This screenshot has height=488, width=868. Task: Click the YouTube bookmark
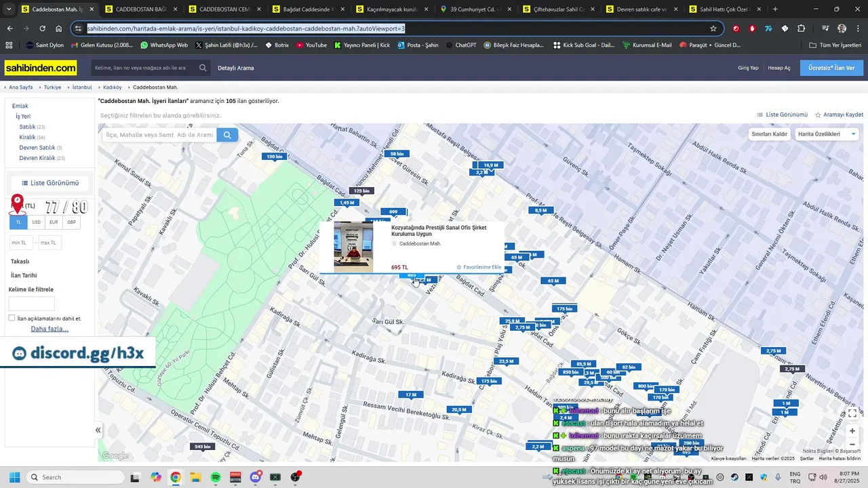311,45
